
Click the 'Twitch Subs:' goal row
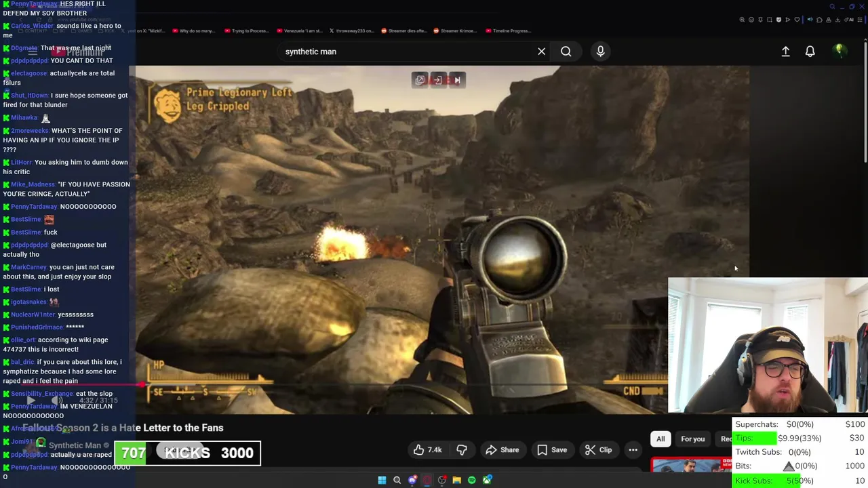click(x=800, y=452)
